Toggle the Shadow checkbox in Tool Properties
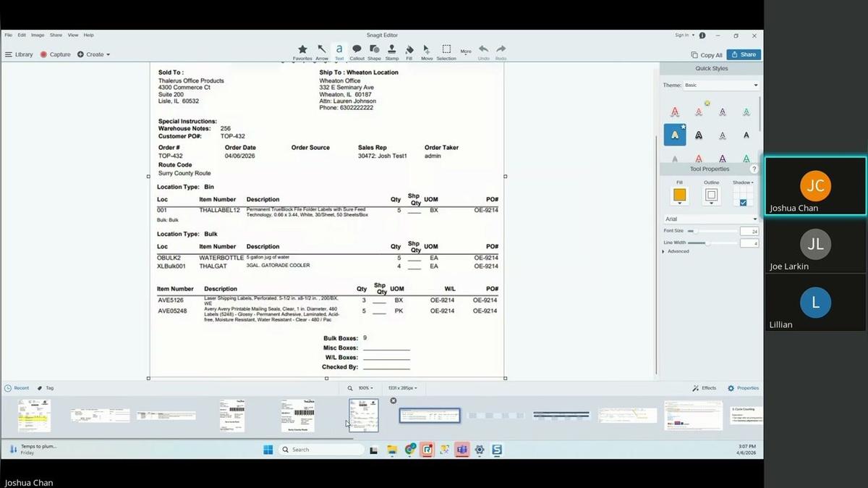Image resolution: width=868 pixels, height=488 pixels. point(744,202)
